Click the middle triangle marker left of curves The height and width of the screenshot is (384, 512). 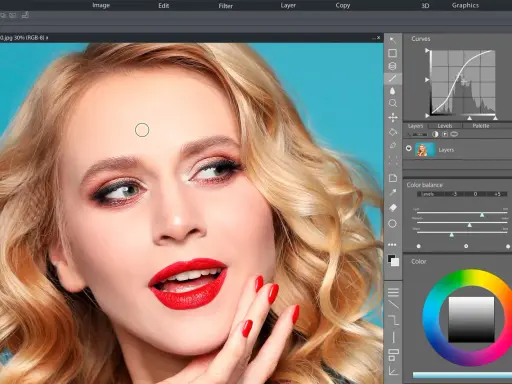(427, 80)
